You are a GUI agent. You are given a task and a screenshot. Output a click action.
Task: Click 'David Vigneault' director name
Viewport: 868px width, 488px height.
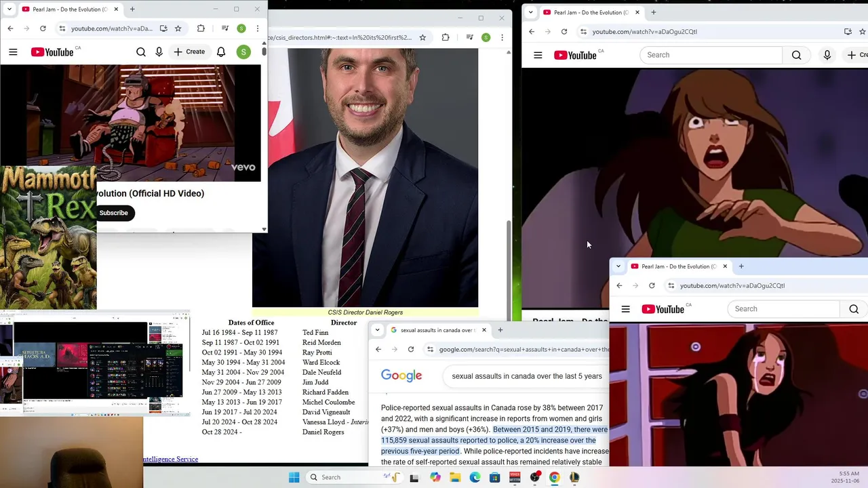tap(326, 412)
